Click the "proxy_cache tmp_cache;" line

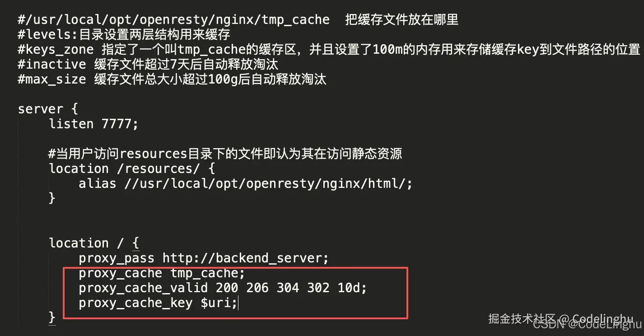point(162,273)
